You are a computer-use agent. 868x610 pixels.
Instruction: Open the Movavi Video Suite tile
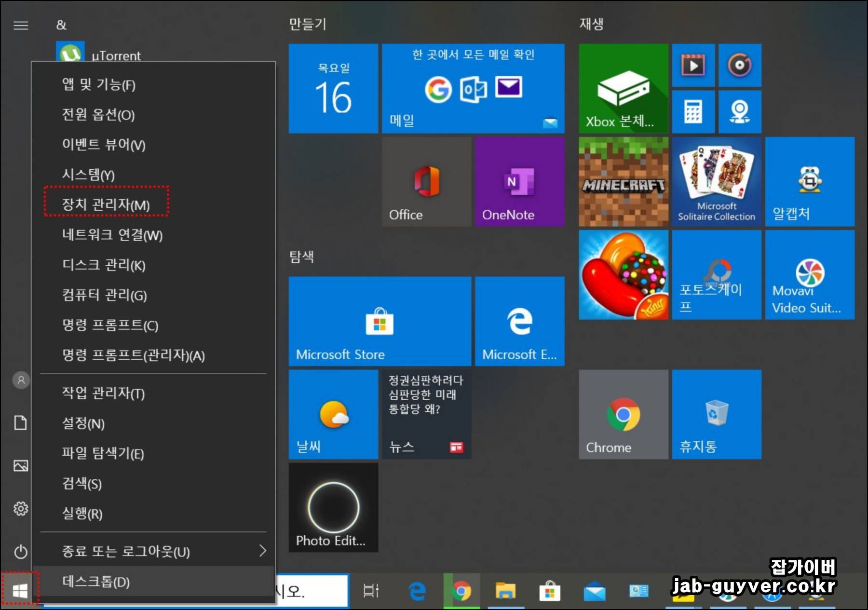click(810, 274)
